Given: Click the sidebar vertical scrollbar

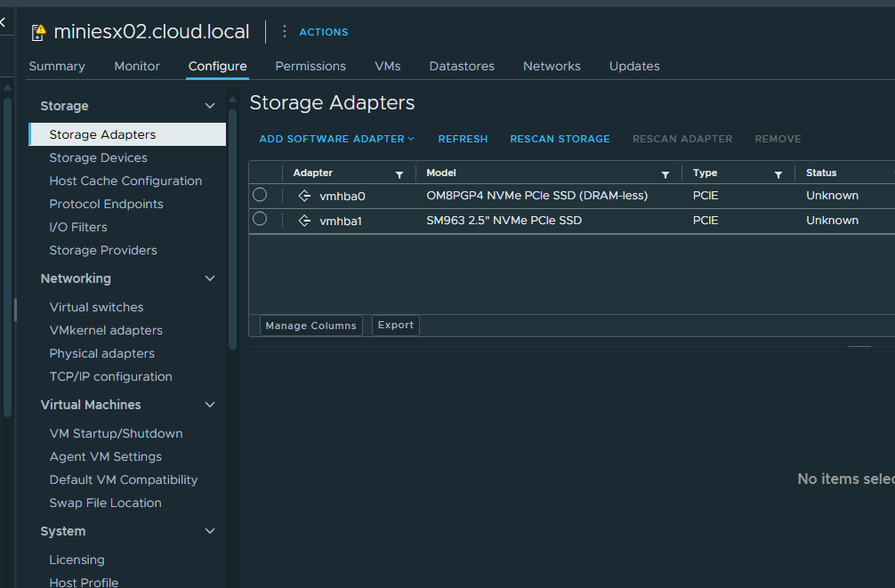Looking at the screenshot, I should 232,222.
